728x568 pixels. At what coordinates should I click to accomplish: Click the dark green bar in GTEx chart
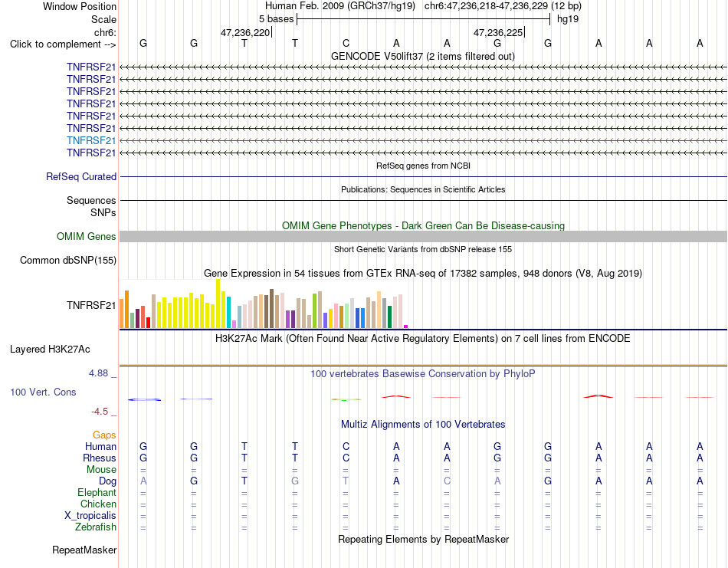pos(389,317)
